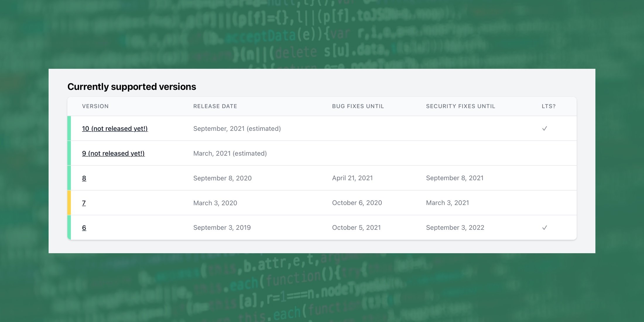Select version 7 from the table
The image size is (644, 322).
(84, 203)
